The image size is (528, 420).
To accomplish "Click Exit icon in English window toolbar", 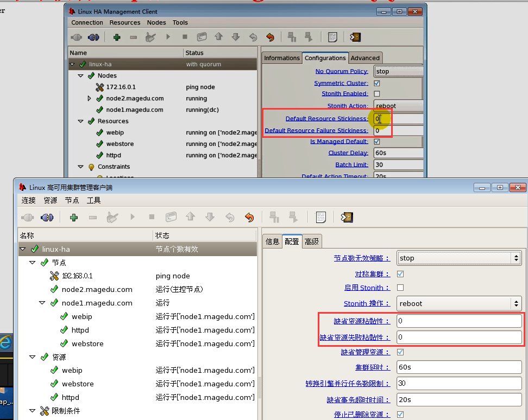I will [355, 37].
